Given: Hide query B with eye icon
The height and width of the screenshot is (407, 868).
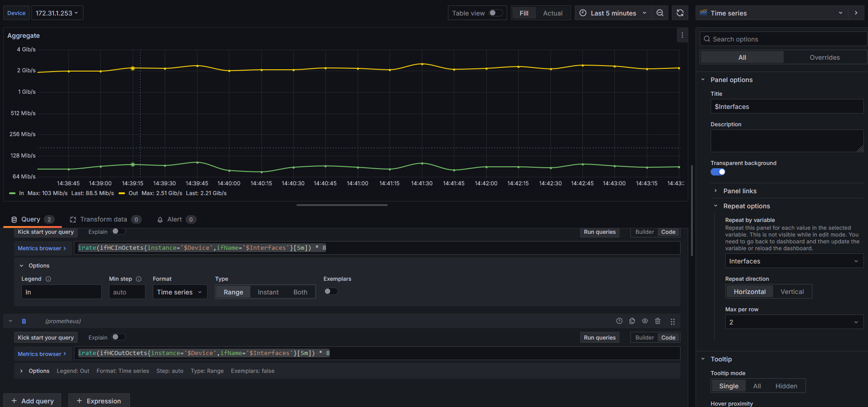Looking at the screenshot, I should coord(645,321).
